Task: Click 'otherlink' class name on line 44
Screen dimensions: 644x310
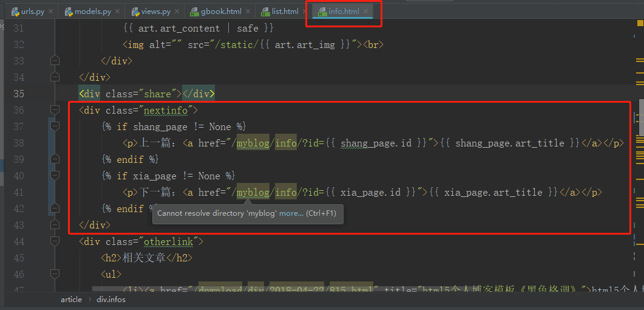Action: coord(168,242)
